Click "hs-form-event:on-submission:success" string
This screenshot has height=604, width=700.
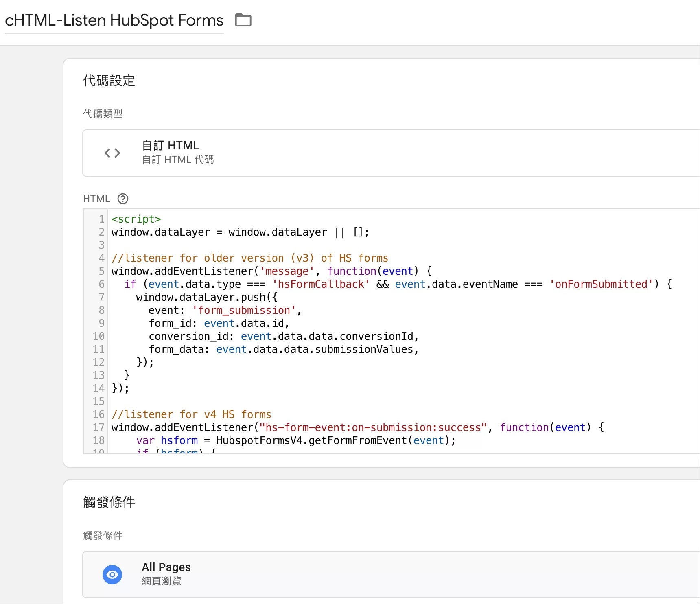point(373,427)
